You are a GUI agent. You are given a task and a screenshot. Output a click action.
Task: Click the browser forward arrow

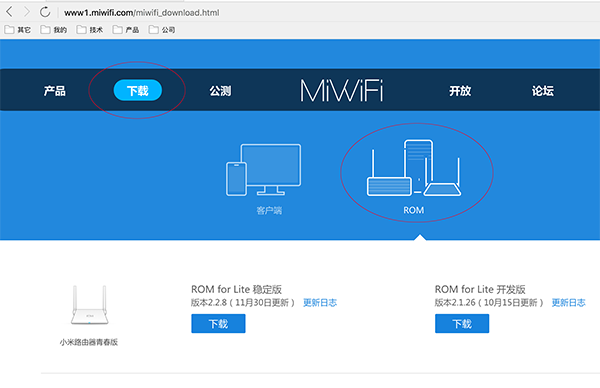(x=27, y=12)
